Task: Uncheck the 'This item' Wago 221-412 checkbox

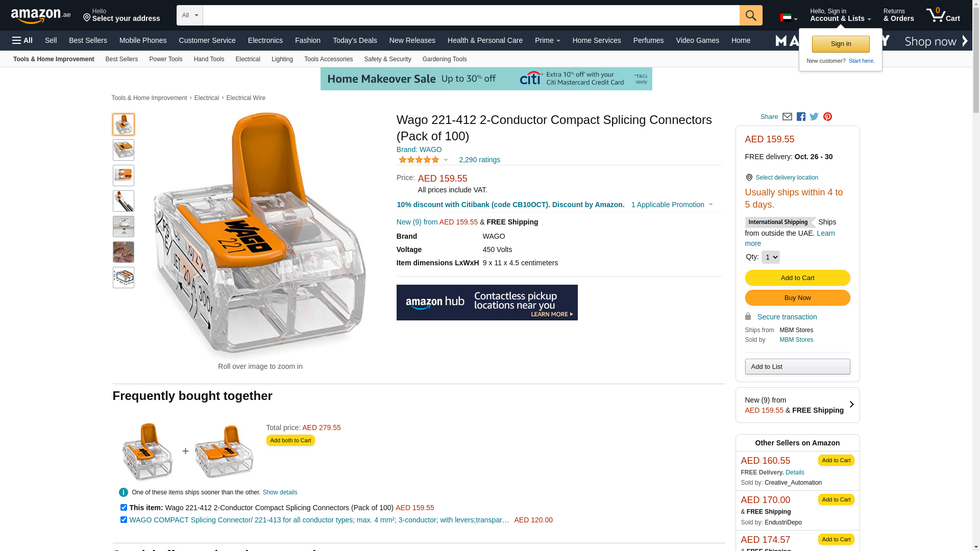Action: click(x=124, y=508)
